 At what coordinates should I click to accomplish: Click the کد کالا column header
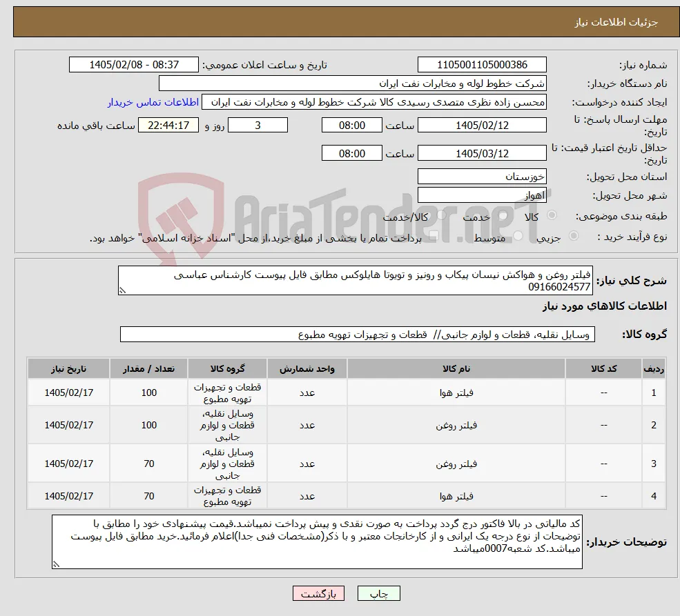603,368
